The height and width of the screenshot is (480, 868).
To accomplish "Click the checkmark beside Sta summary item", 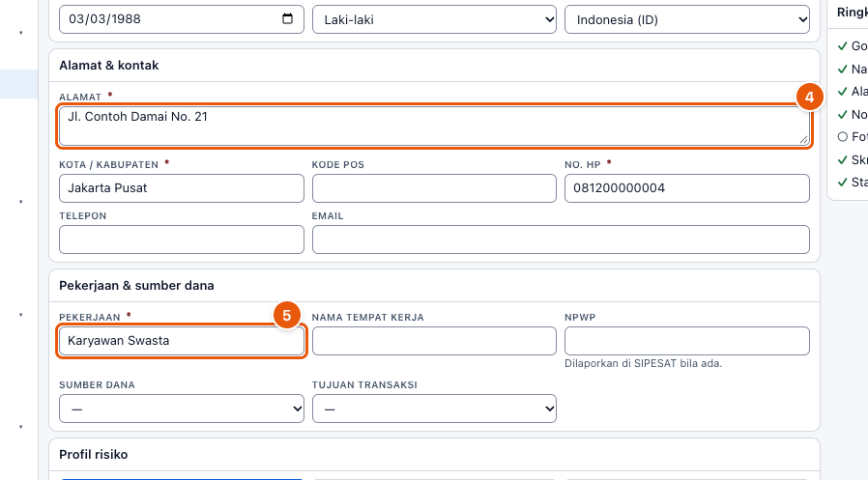I will click(843, 182).
